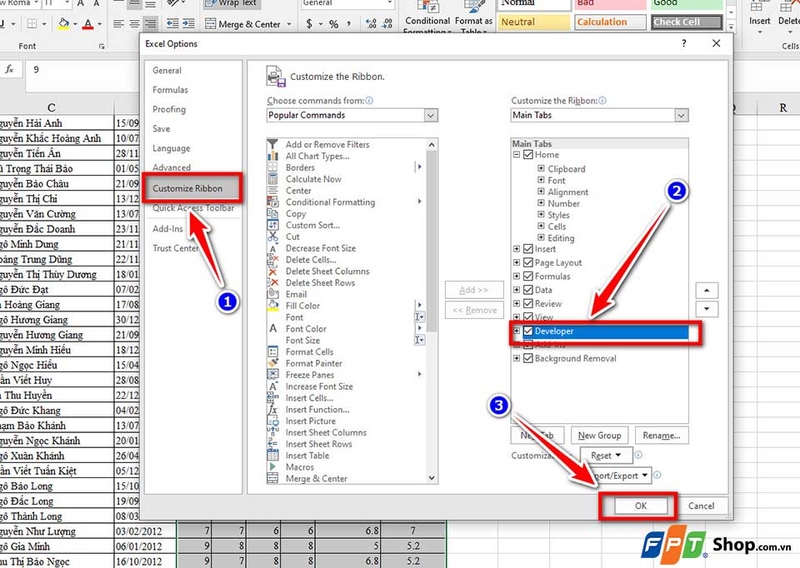Toggle the Review tab checkbox
The height and width of the screenshot is (568, 800).
(529, 304)
